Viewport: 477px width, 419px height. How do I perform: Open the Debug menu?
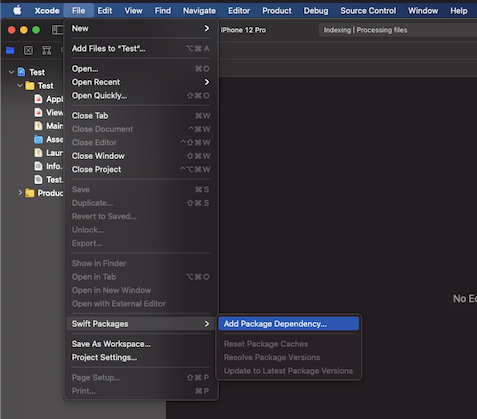click(316, 11)
